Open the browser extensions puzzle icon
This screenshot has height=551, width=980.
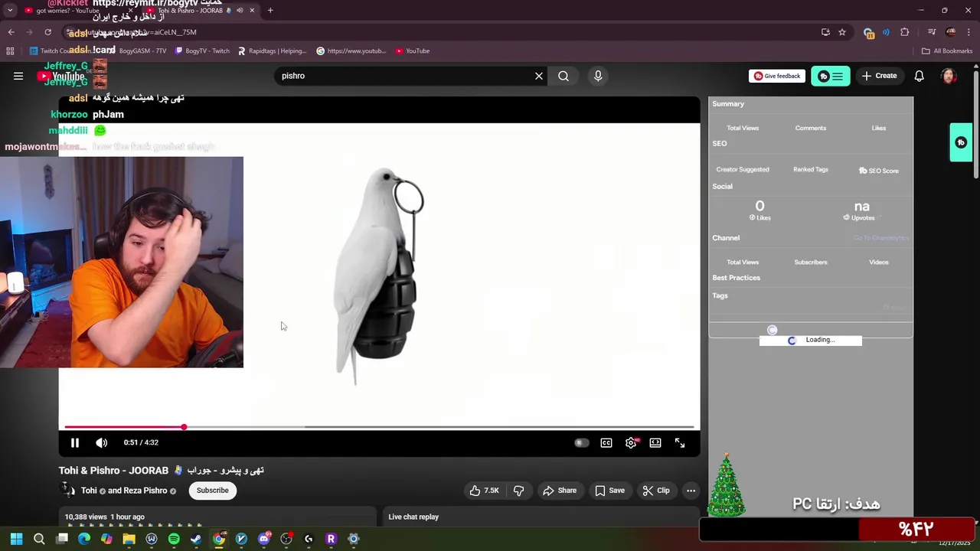pos(905,32)
